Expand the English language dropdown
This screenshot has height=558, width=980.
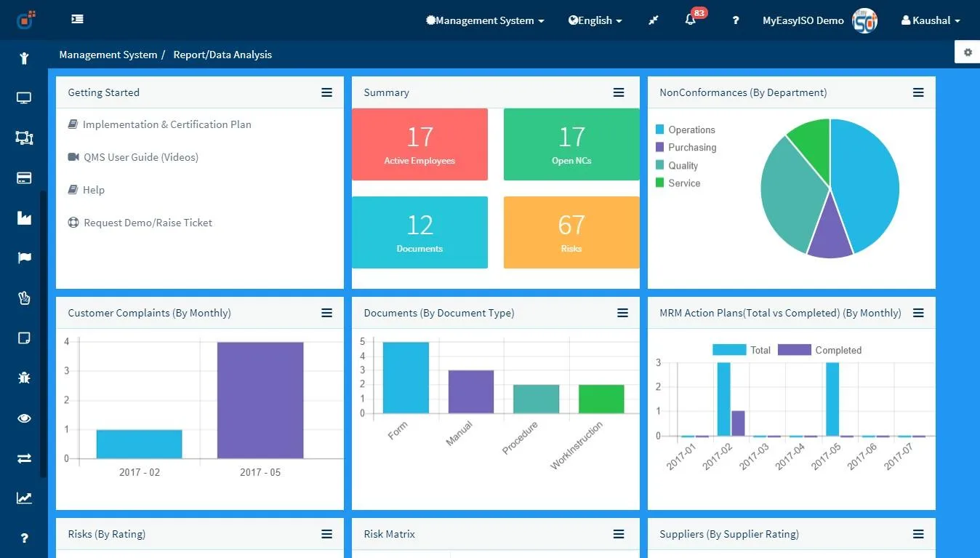tap(595, 20)
